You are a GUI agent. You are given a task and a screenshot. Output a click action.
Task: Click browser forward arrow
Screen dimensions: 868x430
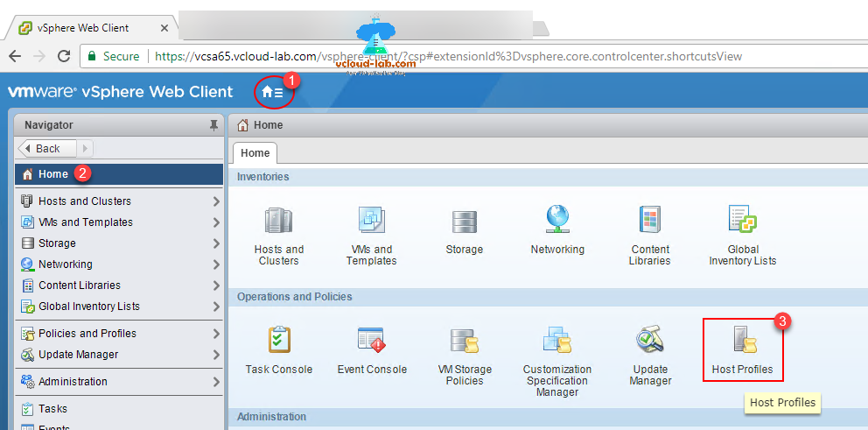coord(39,56)
